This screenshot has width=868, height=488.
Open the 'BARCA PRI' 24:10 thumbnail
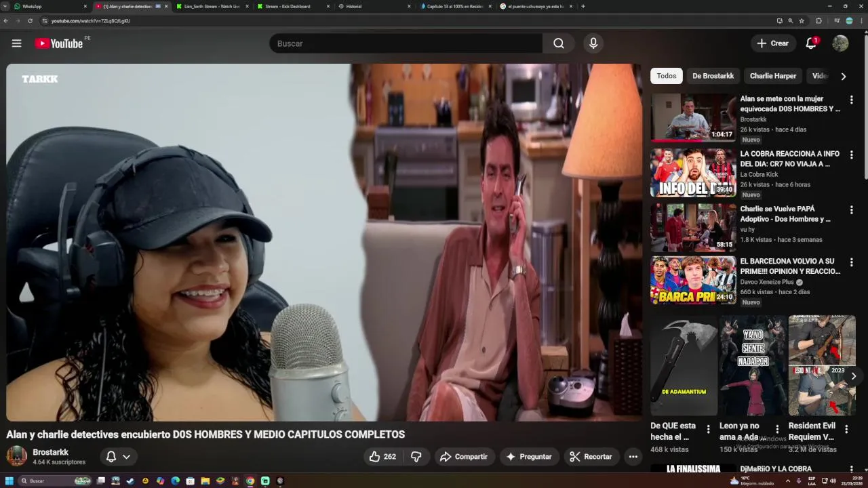(x=693, y=280)
